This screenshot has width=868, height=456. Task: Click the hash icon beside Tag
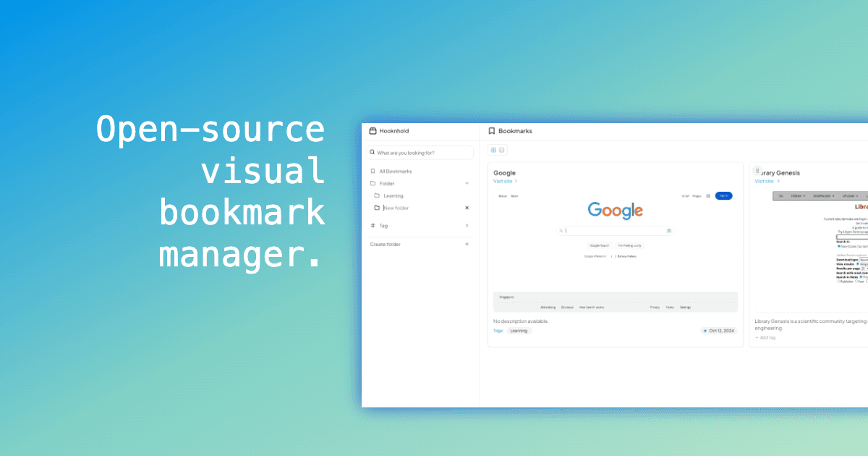click(373, 226)
